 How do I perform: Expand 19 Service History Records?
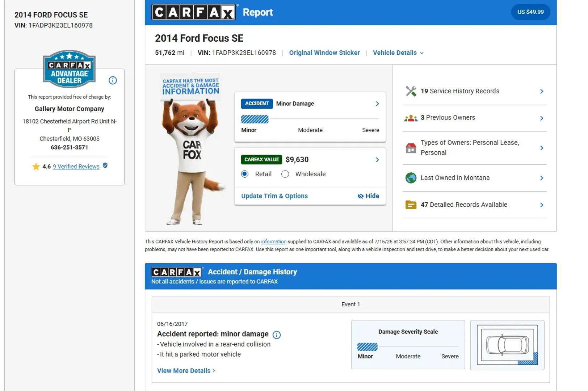click(x=475, y=91)
